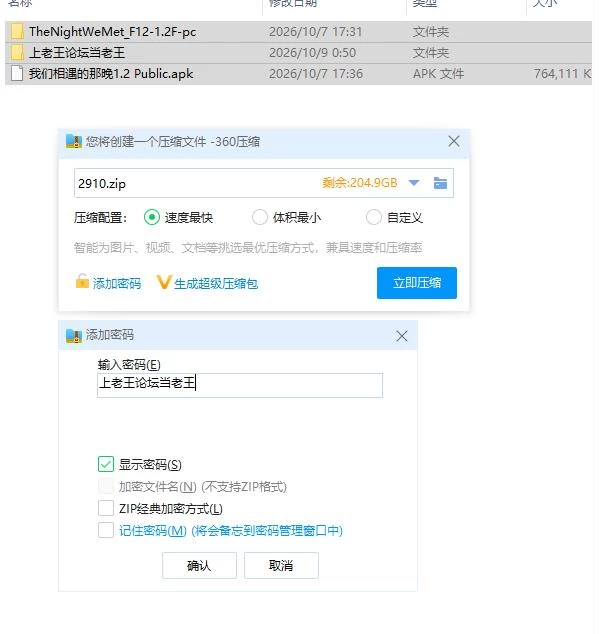Click the lock icon next to 添加密码

(82, 281)
